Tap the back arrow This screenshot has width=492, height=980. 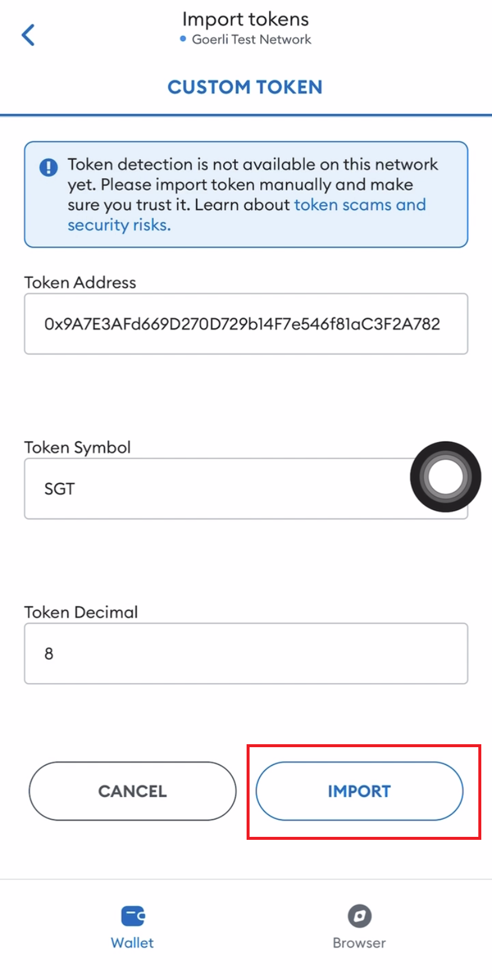pyautogui.click(x=28, y=35)
